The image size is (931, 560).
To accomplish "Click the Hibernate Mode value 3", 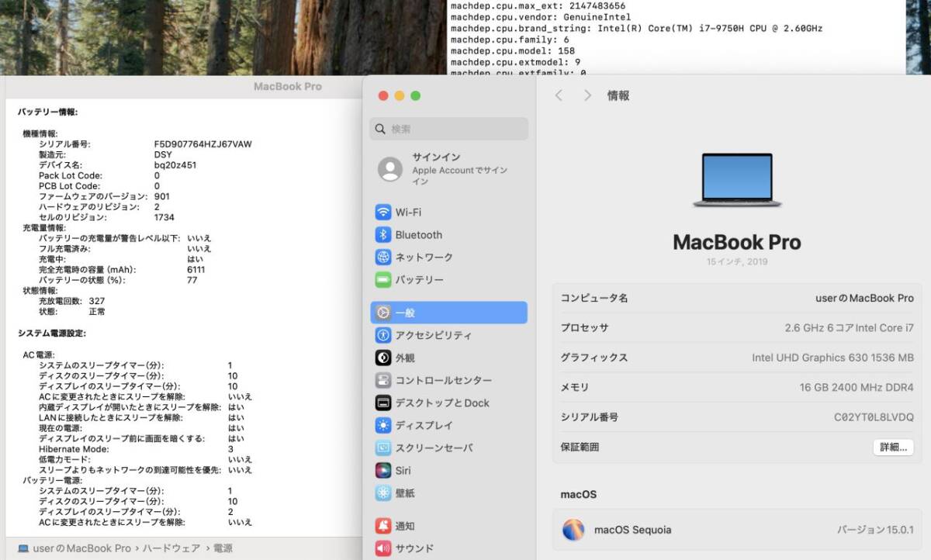I will [x=230, y=449].
